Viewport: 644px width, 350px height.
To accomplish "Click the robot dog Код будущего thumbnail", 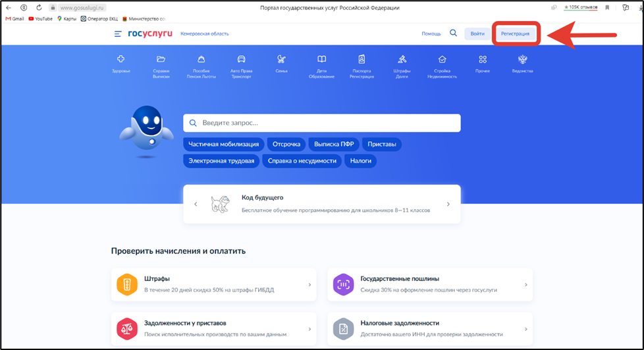I will coord(220,204).
